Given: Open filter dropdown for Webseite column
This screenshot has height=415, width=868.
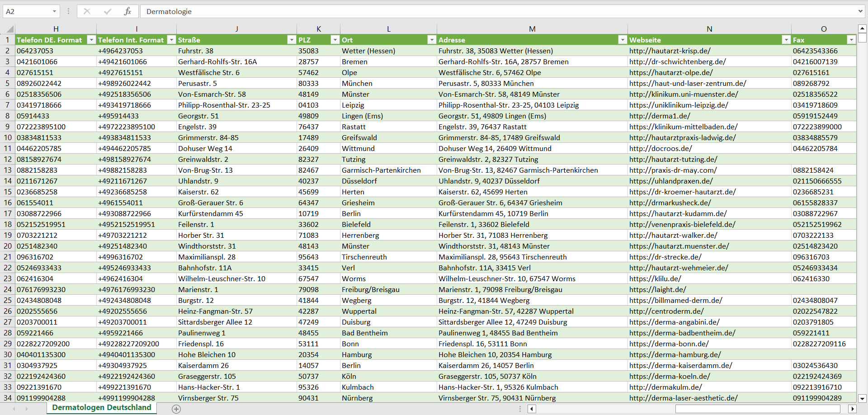Looking at the screenshot, I should 786,40.
